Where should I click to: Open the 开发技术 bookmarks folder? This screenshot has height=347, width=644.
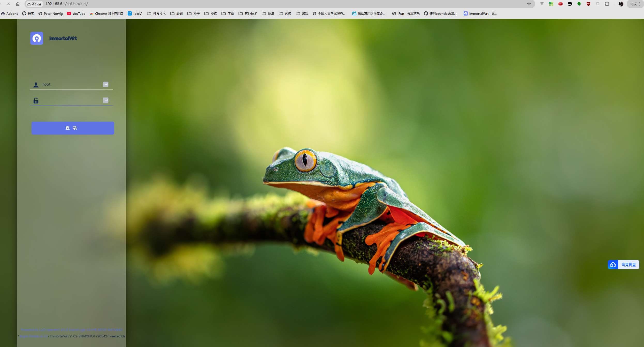click(156, 13)
